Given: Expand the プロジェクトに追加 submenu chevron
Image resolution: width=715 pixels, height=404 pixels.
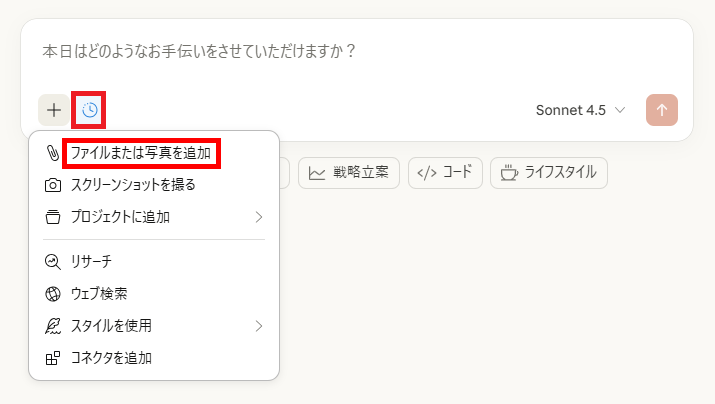Looking at the screenshot, I should tap(259, 217).
